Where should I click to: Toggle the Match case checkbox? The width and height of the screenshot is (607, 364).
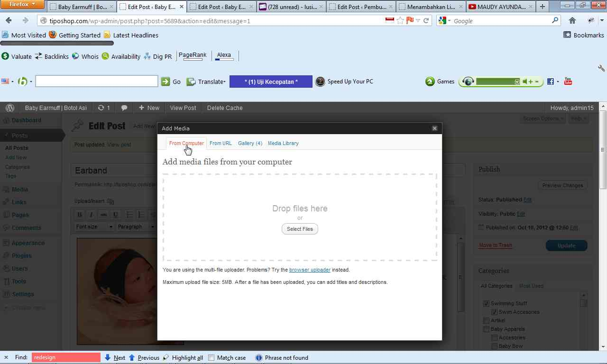click(212, 358)
